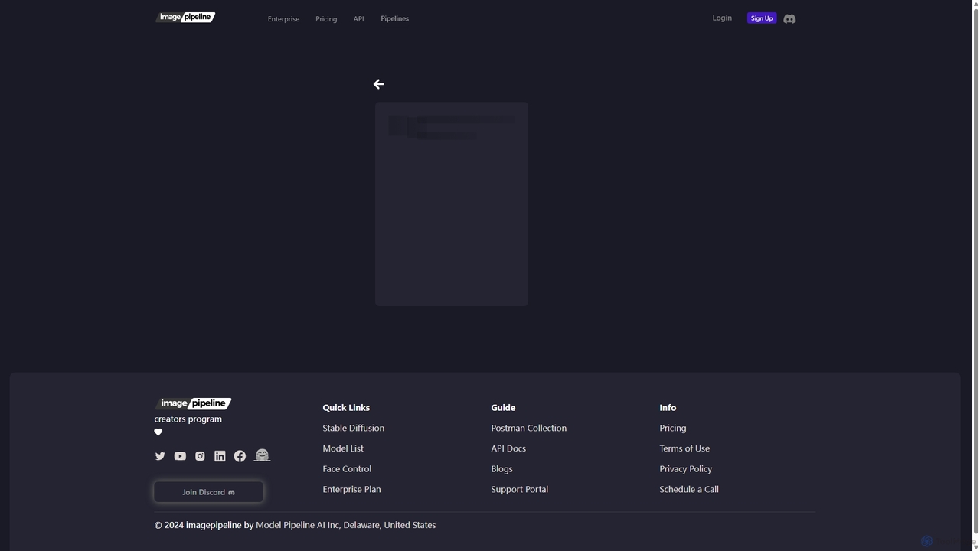Open Privacy Policy link
Image resolution: width=980 pixels, height=551 pixels.
pos(685,468)
